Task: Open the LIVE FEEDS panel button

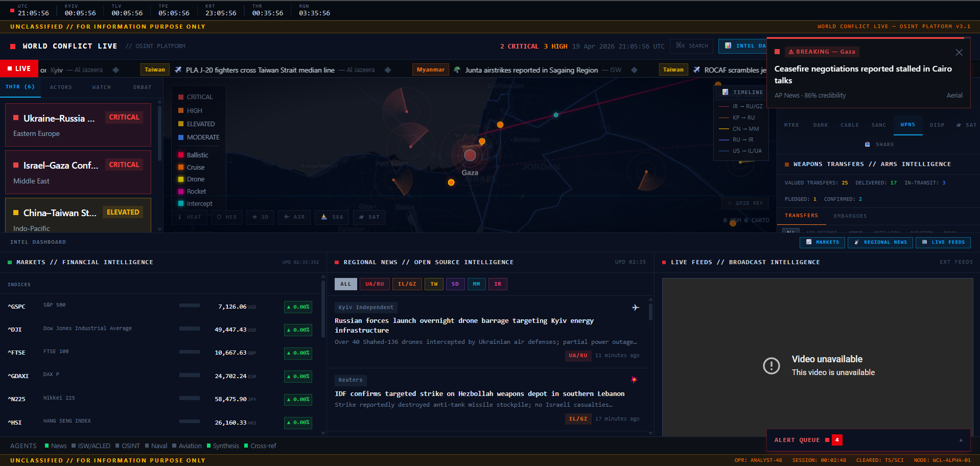Action: (x=943, y=242)
